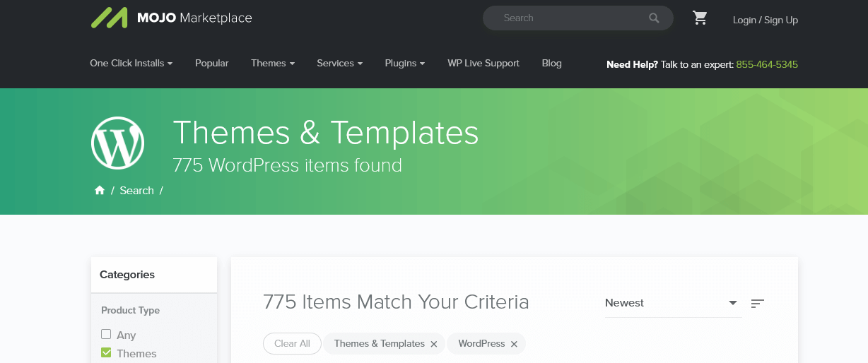This screenshot has width=868, height=363.
Task: Expand the One Click Installs menu
Action: point(131,63)
